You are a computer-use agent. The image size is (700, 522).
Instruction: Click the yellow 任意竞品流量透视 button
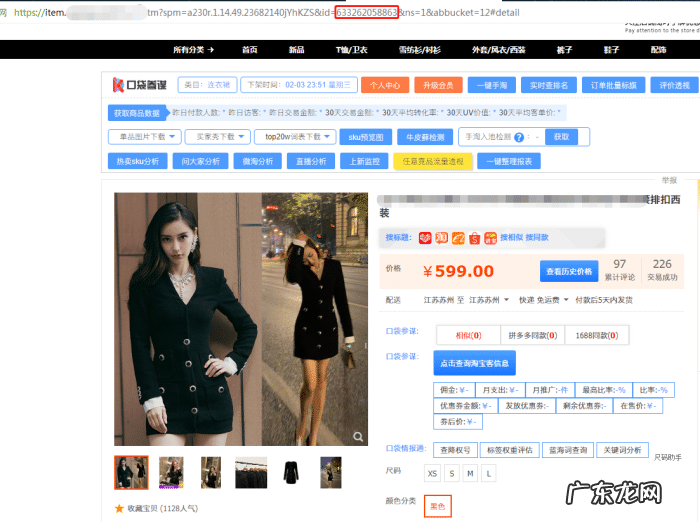coord(433,161)
